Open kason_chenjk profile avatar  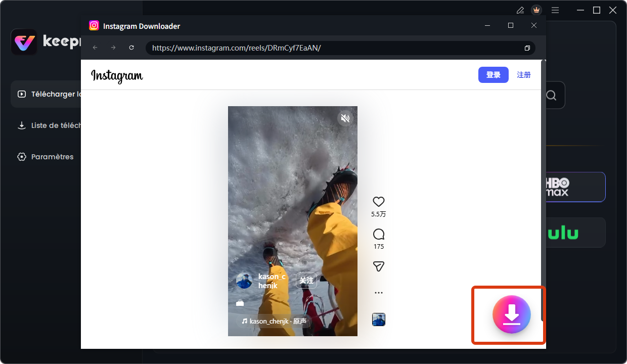click(244, 281)
